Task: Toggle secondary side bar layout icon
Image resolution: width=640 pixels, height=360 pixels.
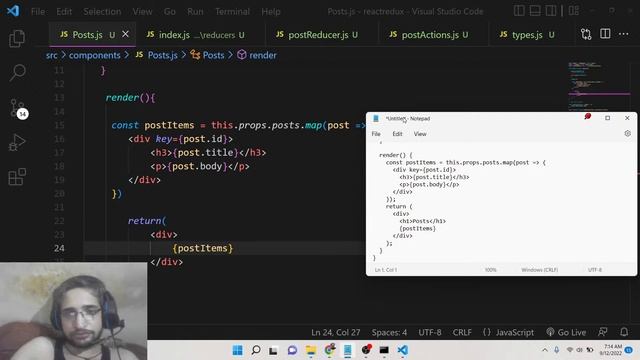Action: [551, 11]
